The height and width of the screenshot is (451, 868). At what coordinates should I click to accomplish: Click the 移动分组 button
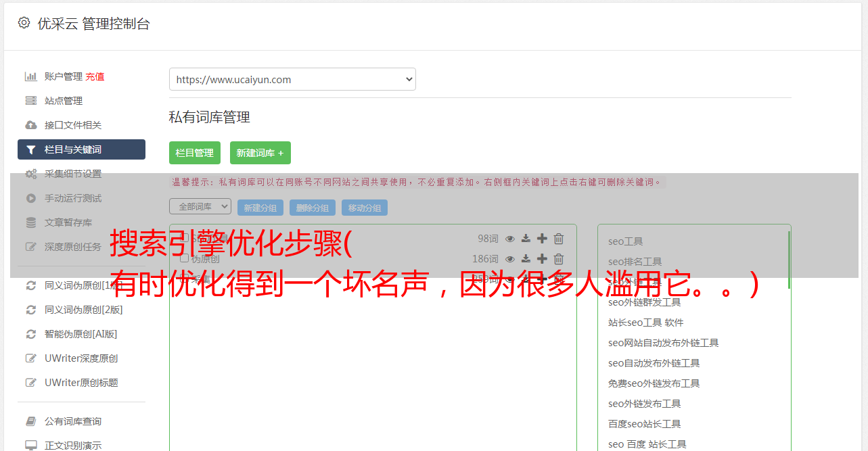(x=365, y=208)
